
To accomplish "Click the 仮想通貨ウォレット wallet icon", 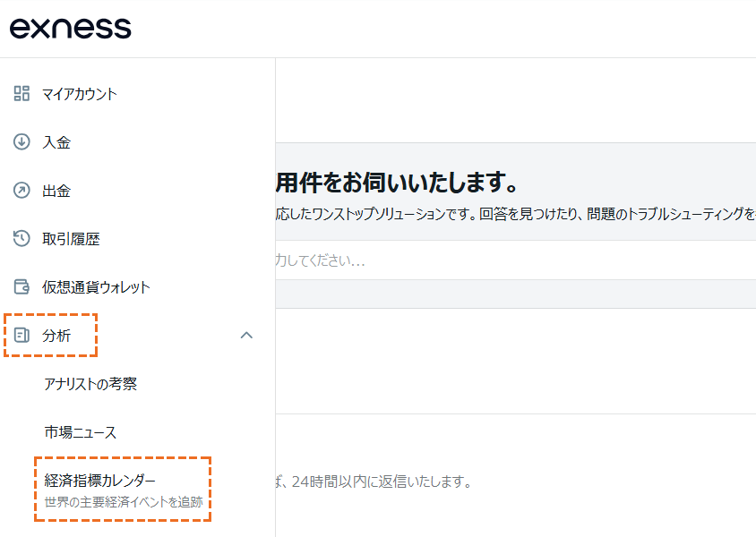I will [x=21, y=286].
